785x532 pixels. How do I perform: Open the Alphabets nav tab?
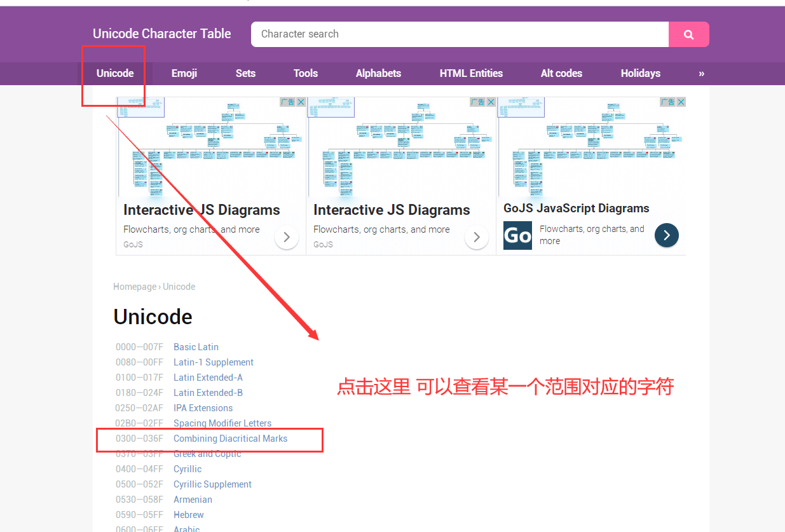click(x=379, y=73)
